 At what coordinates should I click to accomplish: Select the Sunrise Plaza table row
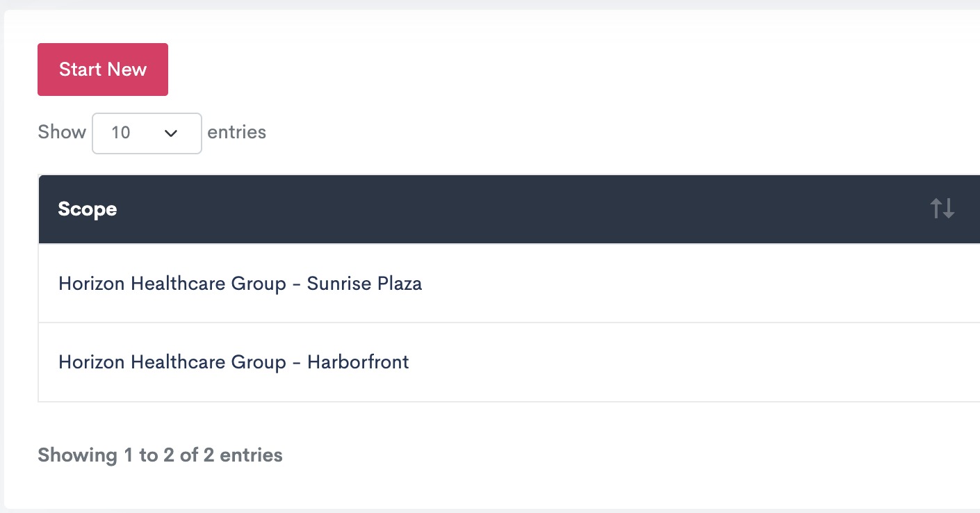pyautogui.click(x=487, y=284)
